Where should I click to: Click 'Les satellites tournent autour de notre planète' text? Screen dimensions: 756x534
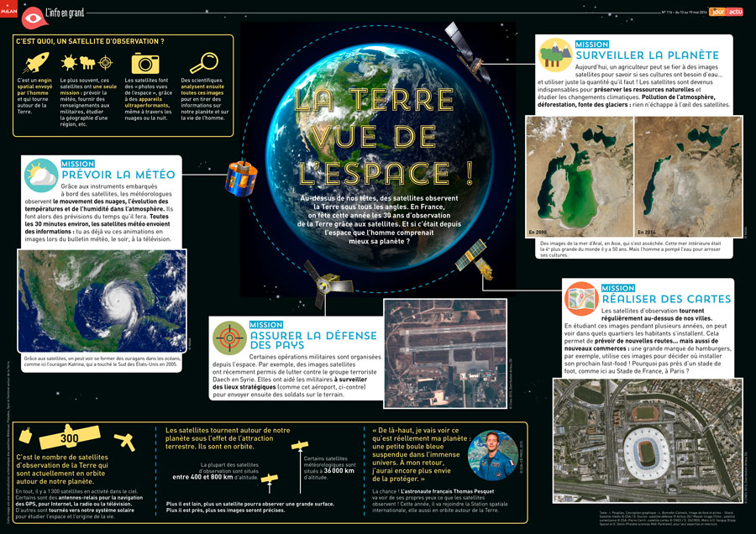(228, 438)
